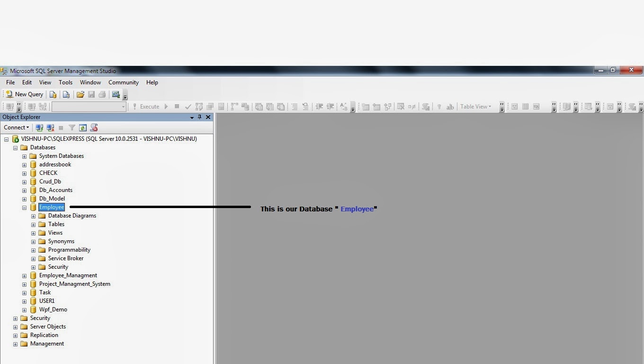Open the File menu

pos(10,82)
